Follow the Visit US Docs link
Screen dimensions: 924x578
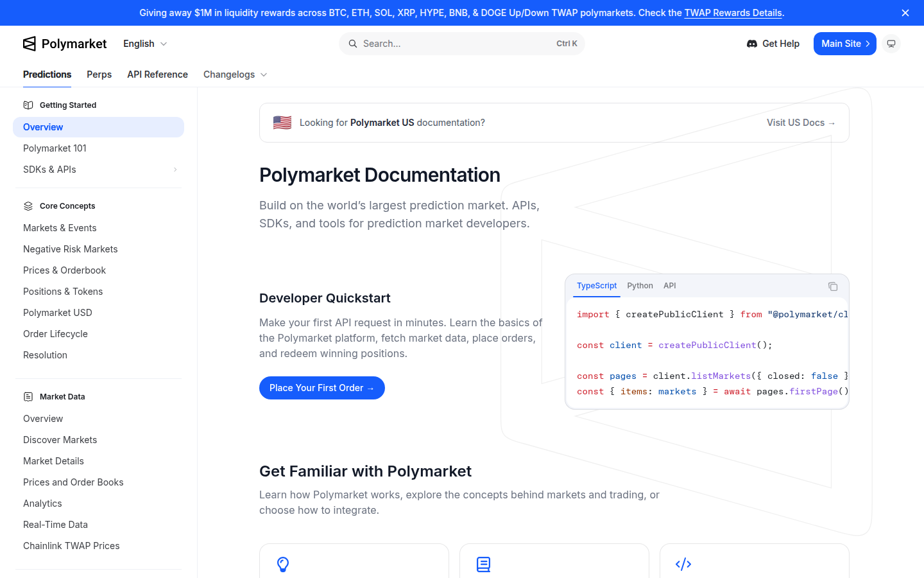coord(801,123)
